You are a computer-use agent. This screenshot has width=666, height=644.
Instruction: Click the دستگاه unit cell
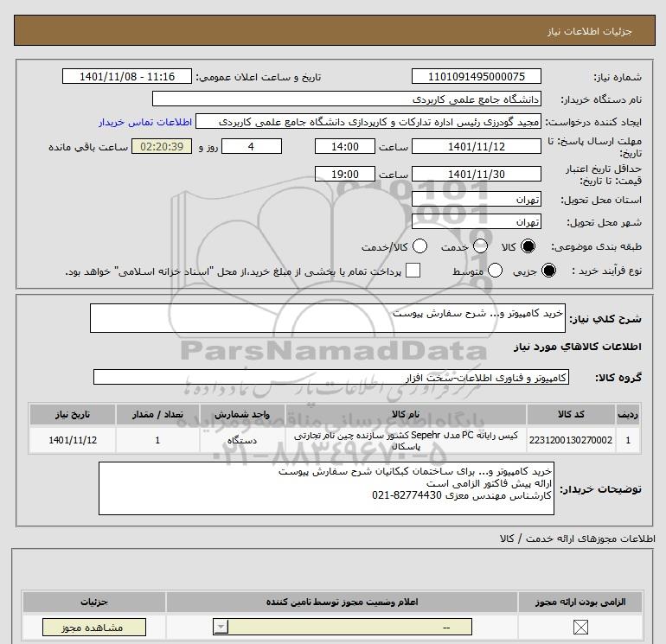pyautogui.click(x=242, y=440)
